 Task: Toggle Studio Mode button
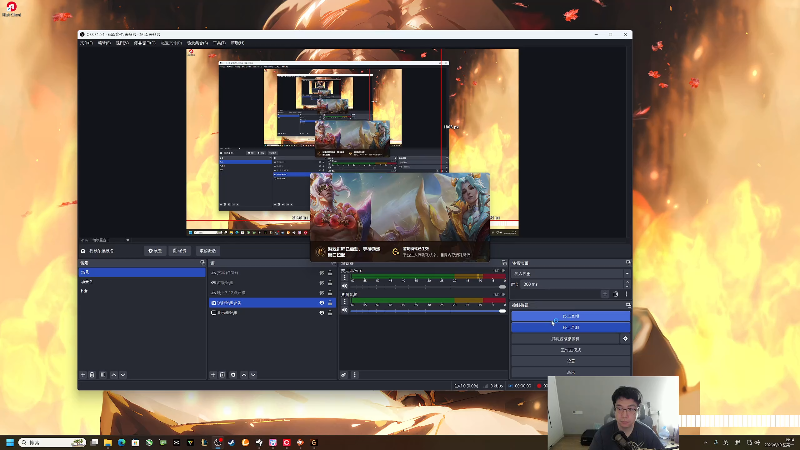tap(570, 350)
